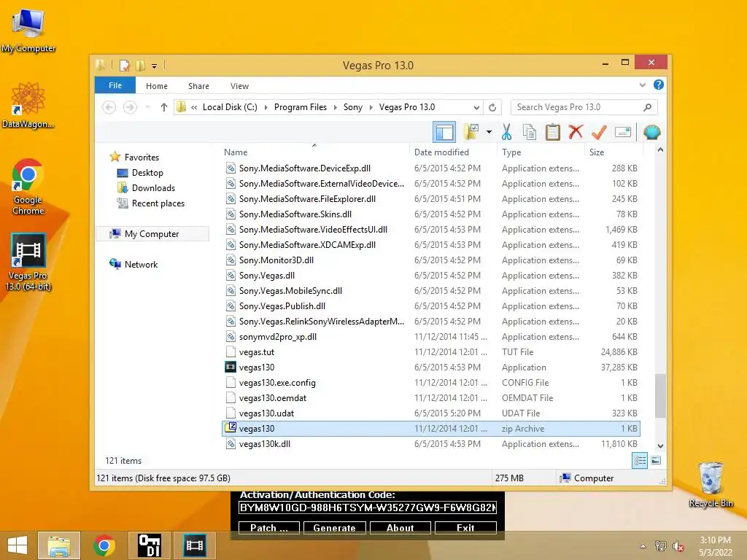Screen dimensions: 747x560
Task: Click the Copy toolbar icon
Action: 530,132
